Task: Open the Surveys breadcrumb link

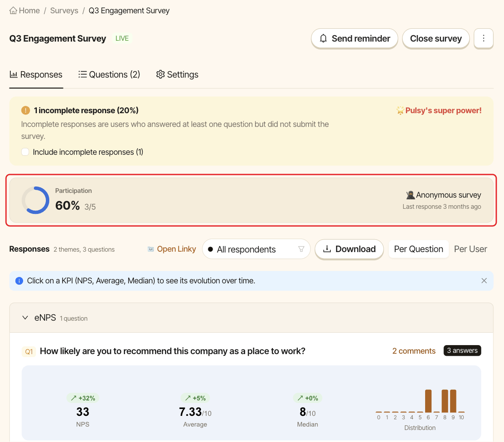Action: (64, 11)
